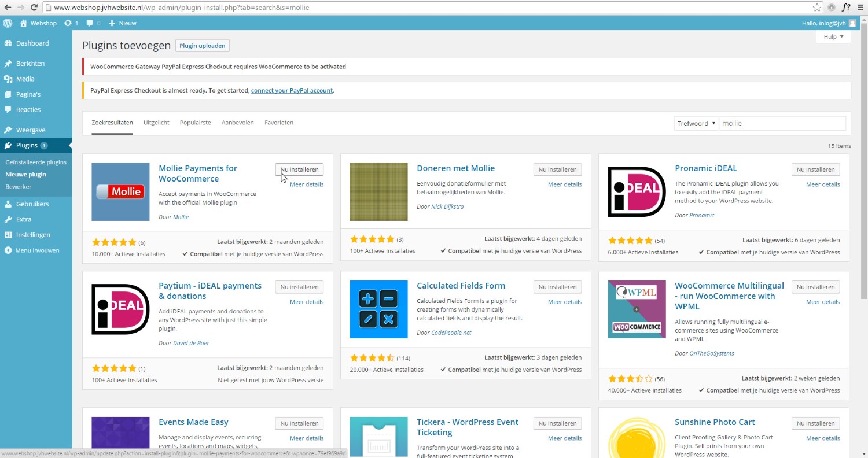
Task: Open the comments bubble icon in admin bar
Action: 90,23
